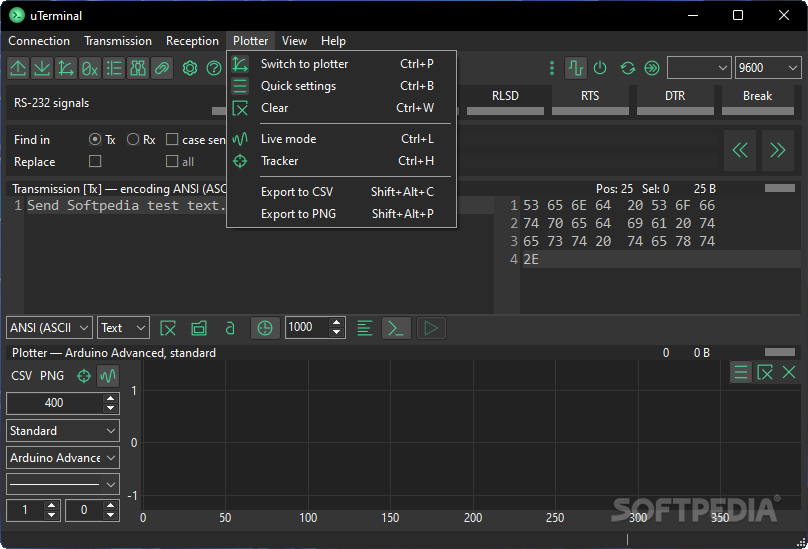This screenshot has height=549, width=808.
Task: Toggle the Break signal
Action: tap(758, 101)
